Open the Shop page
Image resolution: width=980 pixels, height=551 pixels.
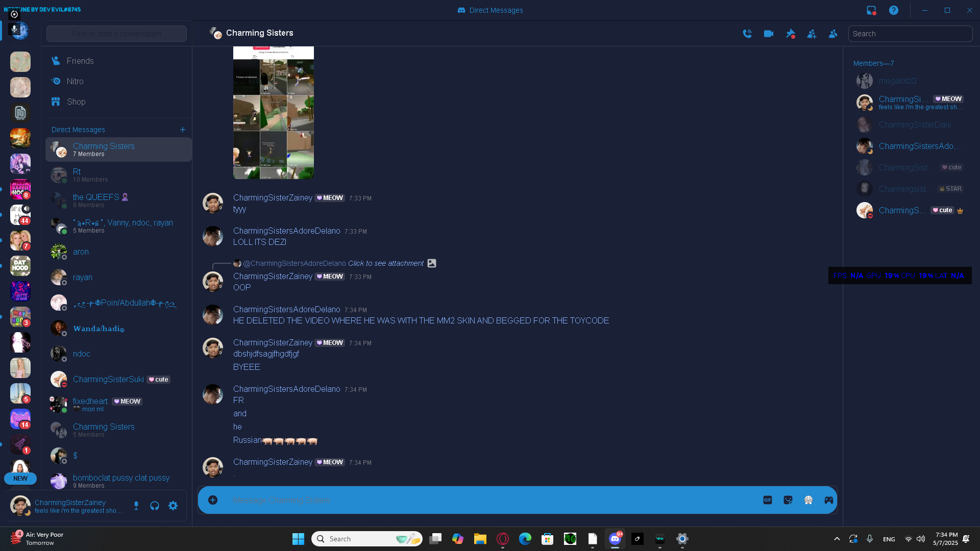(76, 102)
